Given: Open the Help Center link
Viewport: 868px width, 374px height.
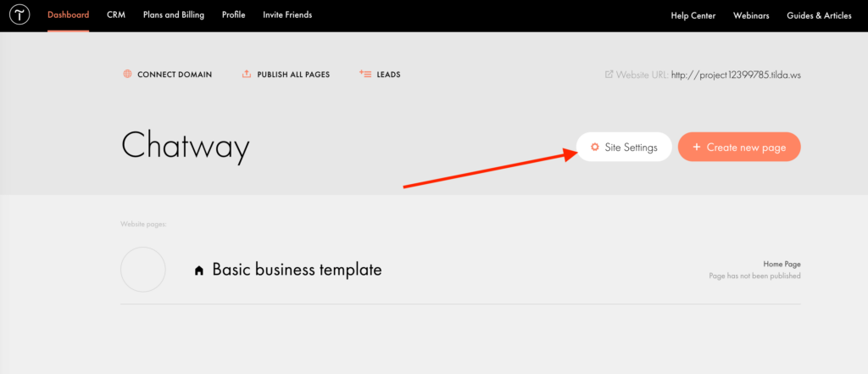Looking at the screenshot, I should click(693, 15).
